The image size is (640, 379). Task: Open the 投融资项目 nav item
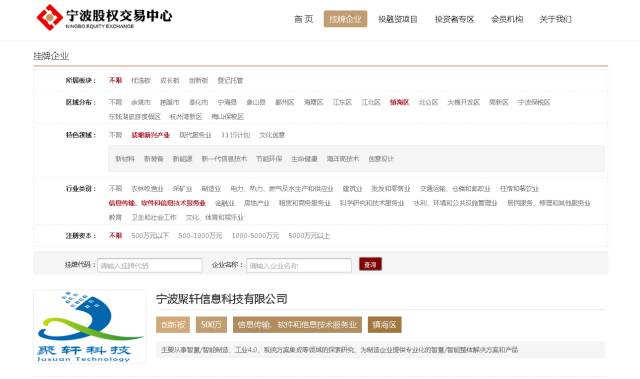pos(398,19)
